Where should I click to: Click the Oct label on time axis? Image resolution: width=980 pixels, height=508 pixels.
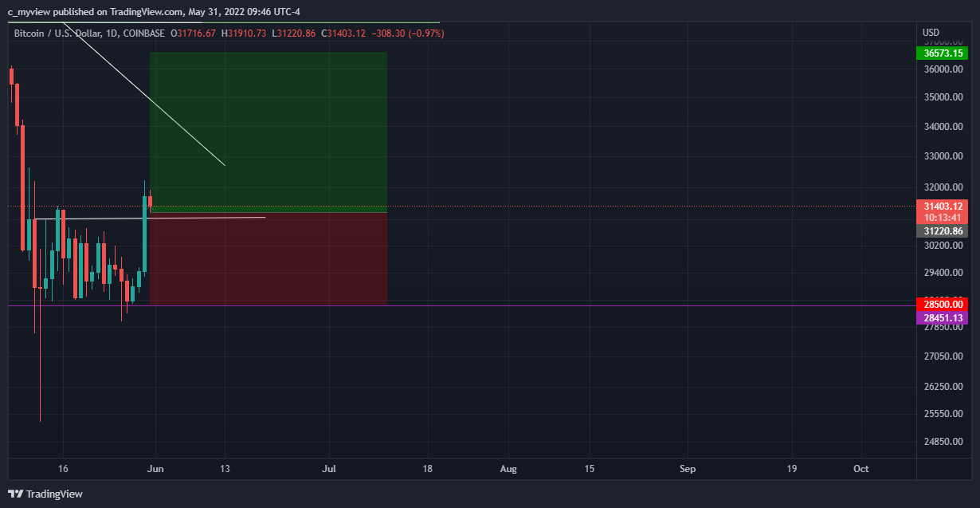click(x=861, y=469)
